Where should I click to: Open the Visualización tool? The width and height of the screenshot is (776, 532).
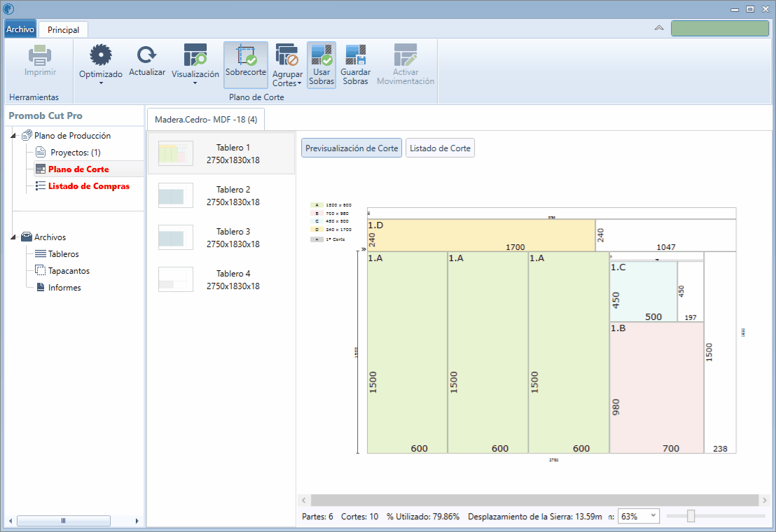pyautogui.click(x=195, y=55)
